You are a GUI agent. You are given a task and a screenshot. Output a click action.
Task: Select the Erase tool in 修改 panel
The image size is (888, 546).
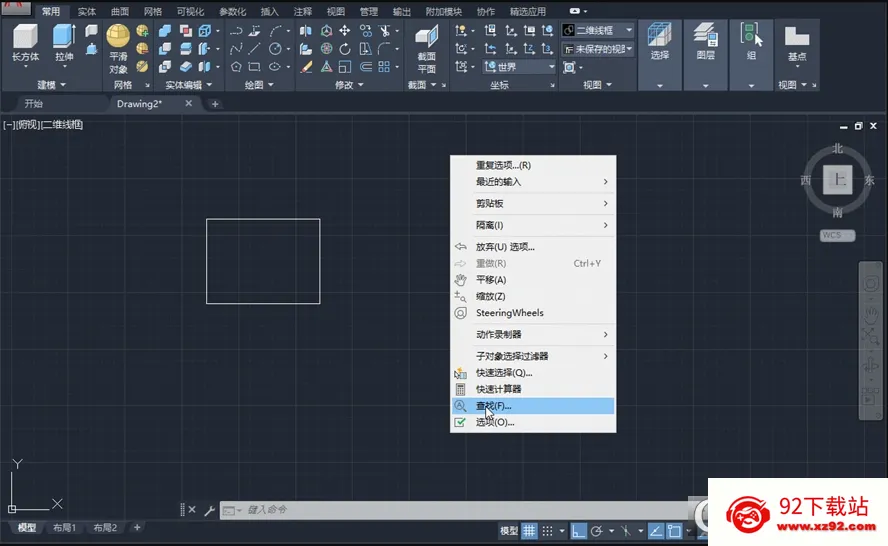(x=306, y=67)
